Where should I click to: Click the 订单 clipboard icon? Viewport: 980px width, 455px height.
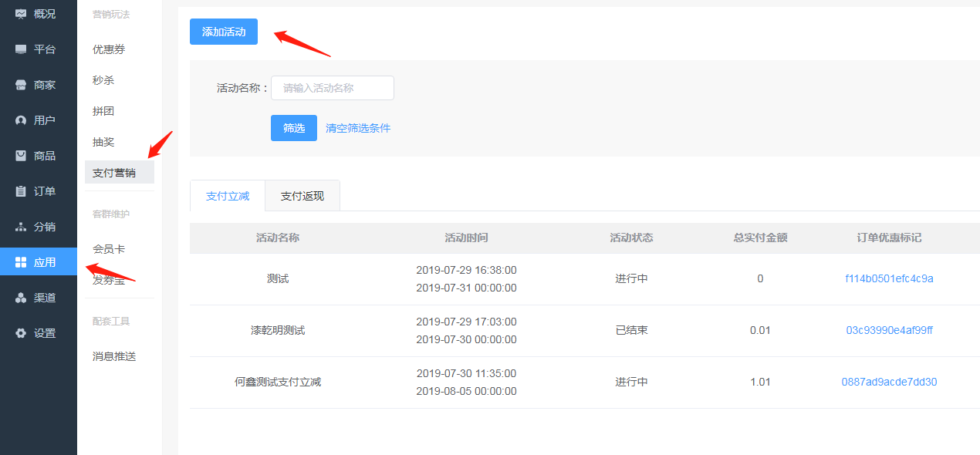coord(21,191)
